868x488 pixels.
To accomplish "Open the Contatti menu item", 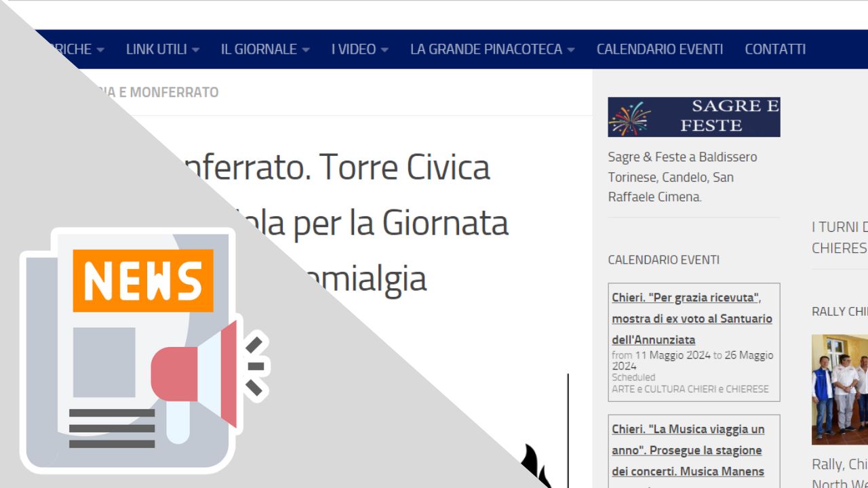I will [774, 49].
